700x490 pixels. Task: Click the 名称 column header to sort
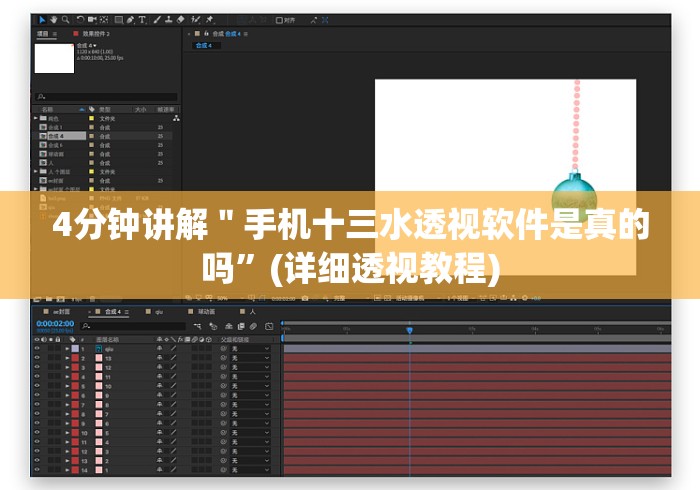point(48,109)
